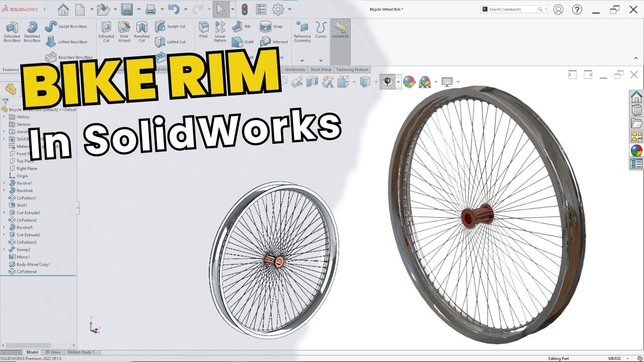Undo the last action
Screen dimensions: 644x362
pos(174,9)
